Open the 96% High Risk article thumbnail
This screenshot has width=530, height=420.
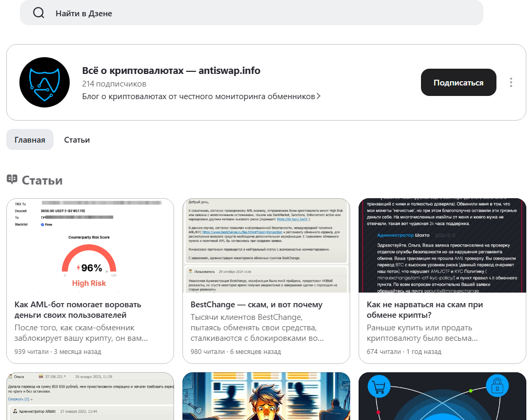click(90, 245)
